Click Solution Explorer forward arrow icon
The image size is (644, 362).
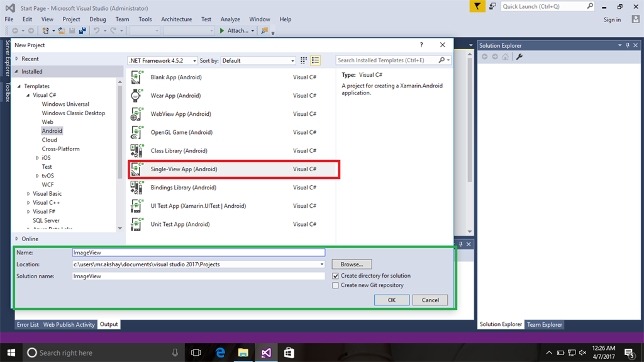[x=495, y=57]
